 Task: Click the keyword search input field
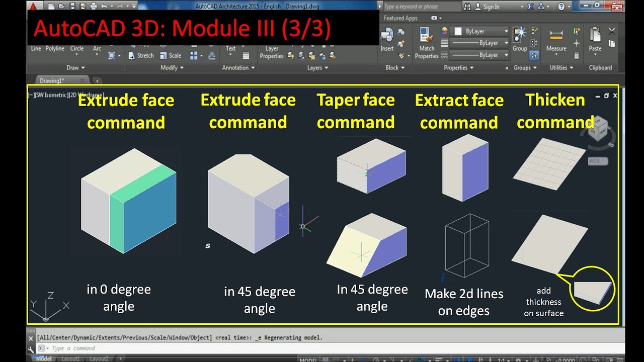[421, 7]
